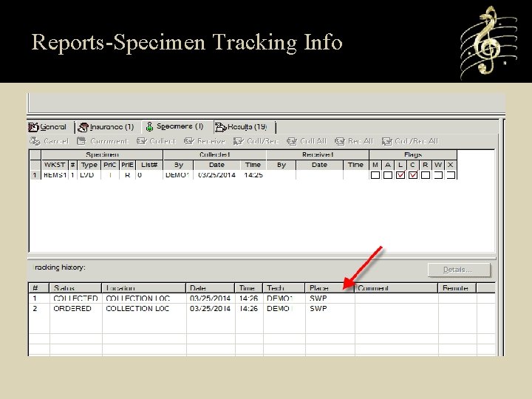The height and width of the screenshot is (399, 532).
Task: Click the Col/Rec All toolbar button
Action: [410, 141]
